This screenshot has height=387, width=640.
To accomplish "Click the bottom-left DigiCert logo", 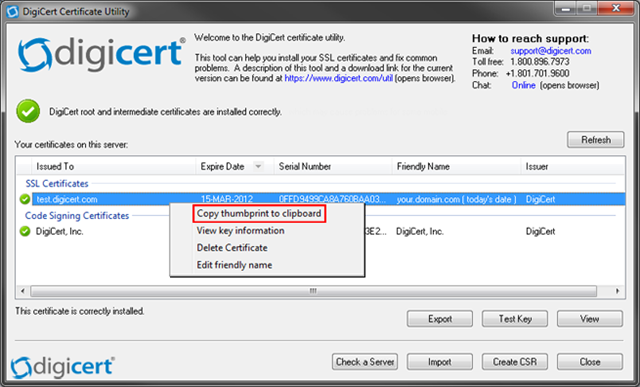I will click(62, 367).
